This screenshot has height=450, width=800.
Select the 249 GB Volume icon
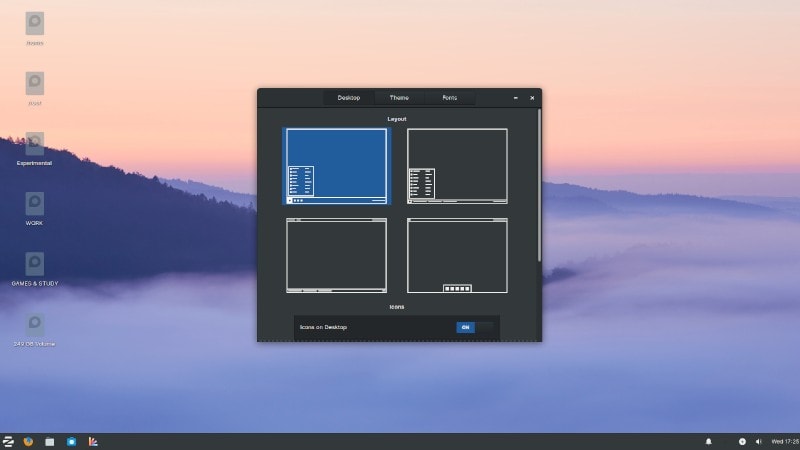[34, 330]
